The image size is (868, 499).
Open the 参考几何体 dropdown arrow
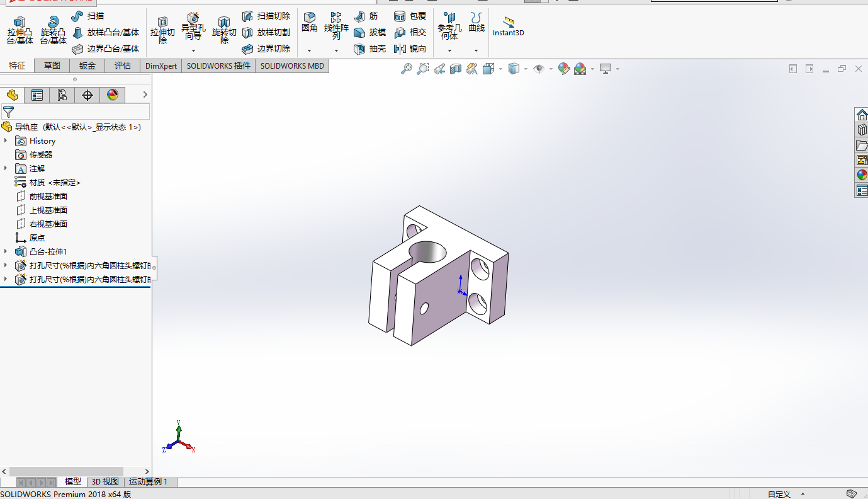click(449, 50)
